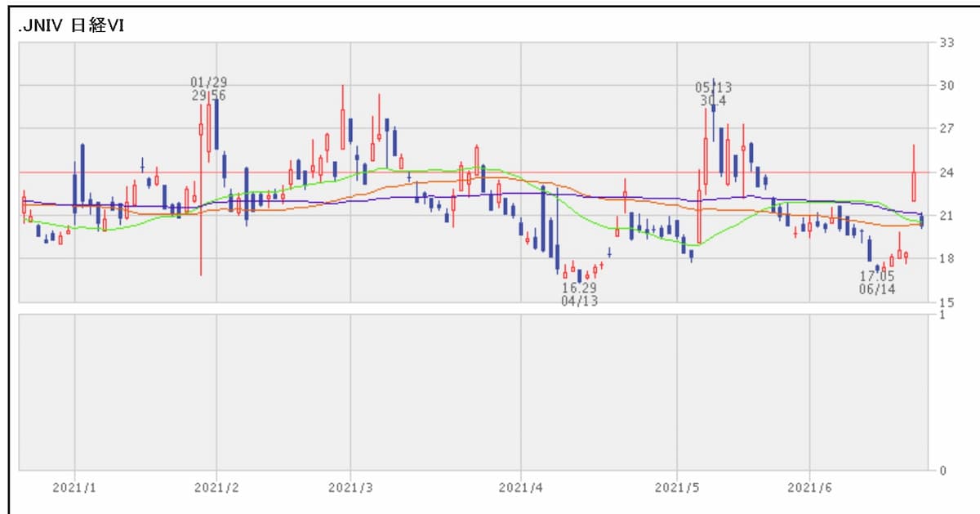Select the 01/29 high label of 29.56
The height and width of the screenshot is (514, 980).
click(208, 89)
